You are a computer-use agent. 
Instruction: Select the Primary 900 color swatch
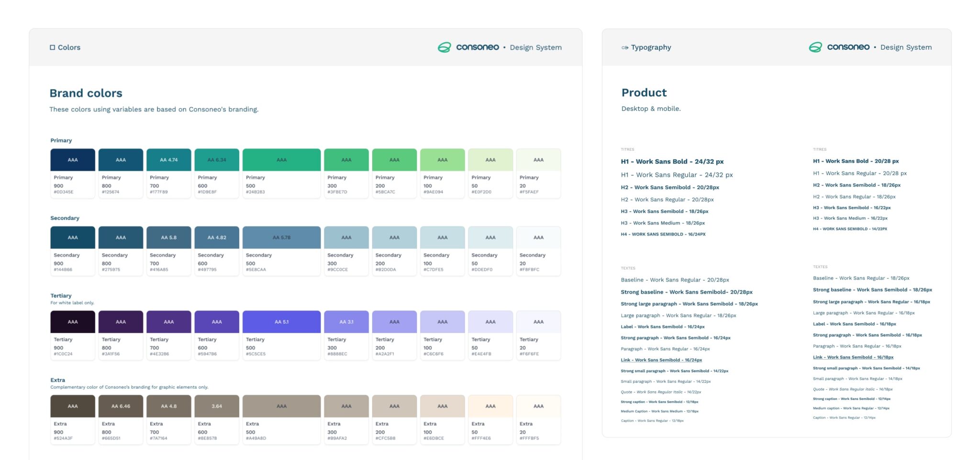tap(73, 160)
